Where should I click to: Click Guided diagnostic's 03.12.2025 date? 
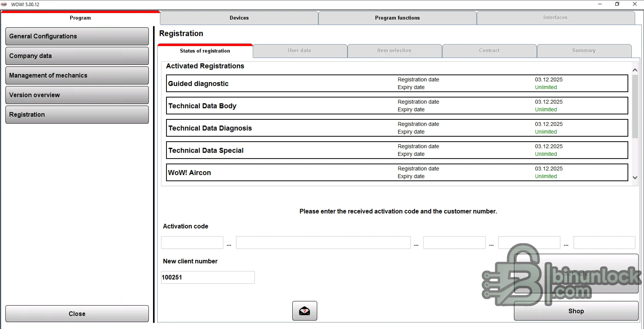(x=549, y=79)
